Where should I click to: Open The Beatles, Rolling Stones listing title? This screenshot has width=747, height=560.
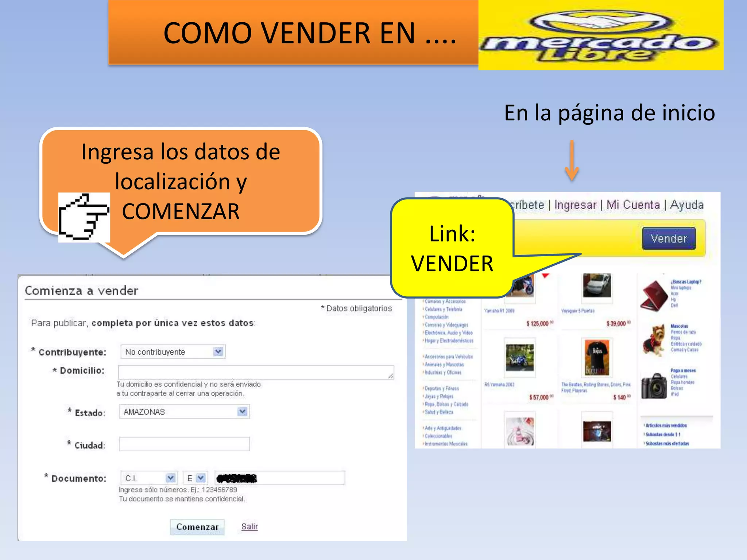596,388
